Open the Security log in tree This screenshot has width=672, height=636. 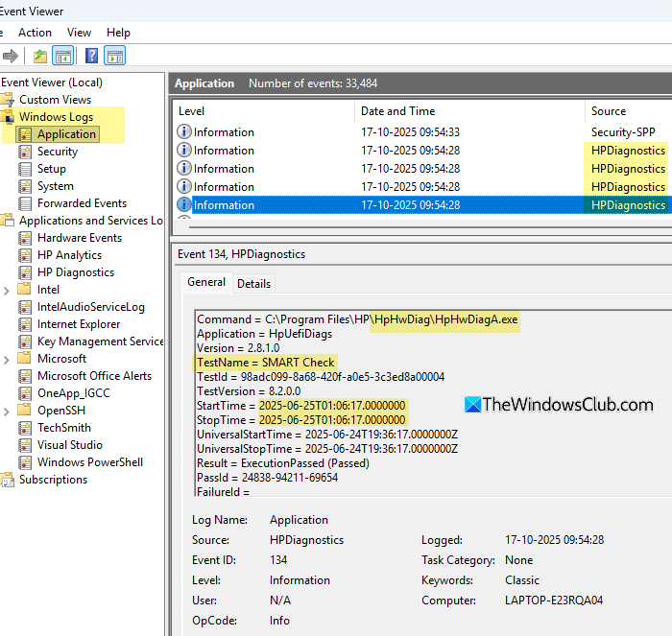click(58, 152)
